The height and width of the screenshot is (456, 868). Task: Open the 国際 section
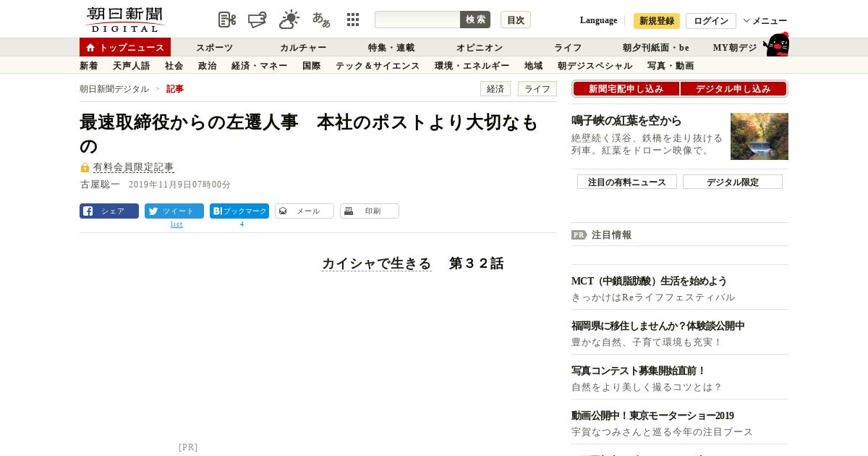click(x=312, y=66)
